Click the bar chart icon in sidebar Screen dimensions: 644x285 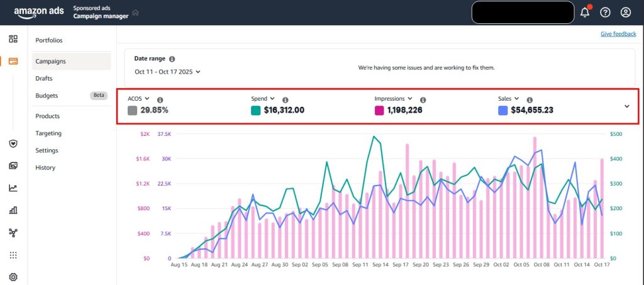tap(13, 210)
